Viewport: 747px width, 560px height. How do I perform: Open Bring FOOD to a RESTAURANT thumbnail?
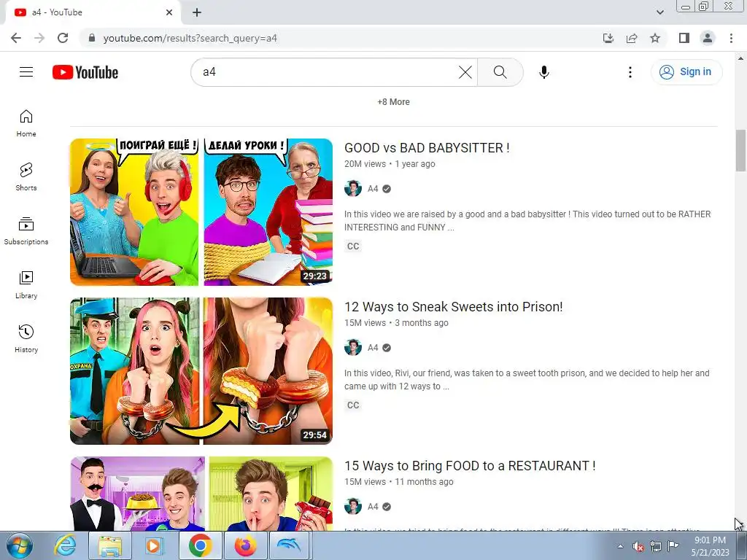click(x=201, y=494)
